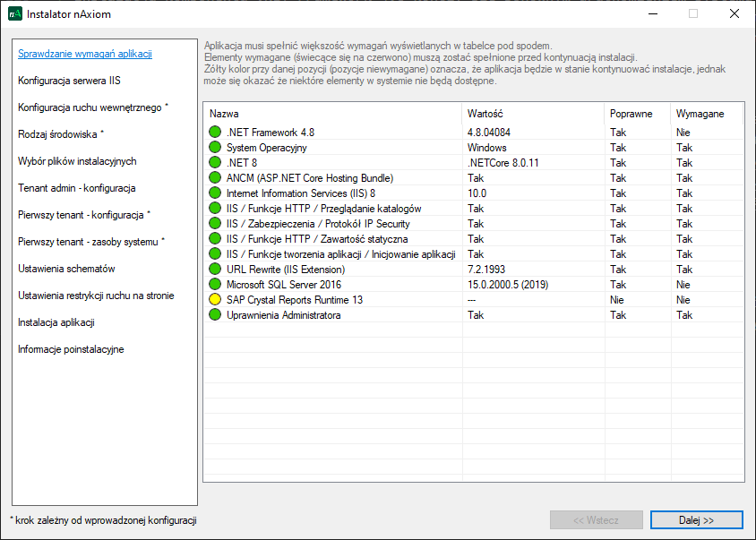
Task: Select the Konfiguracja serwera IIS step
Action: (70, 81)
